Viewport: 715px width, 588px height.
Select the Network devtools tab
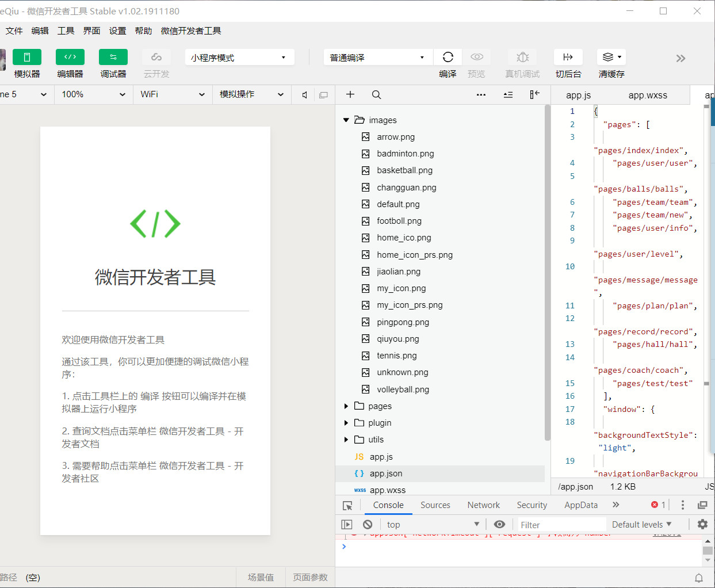483,505
